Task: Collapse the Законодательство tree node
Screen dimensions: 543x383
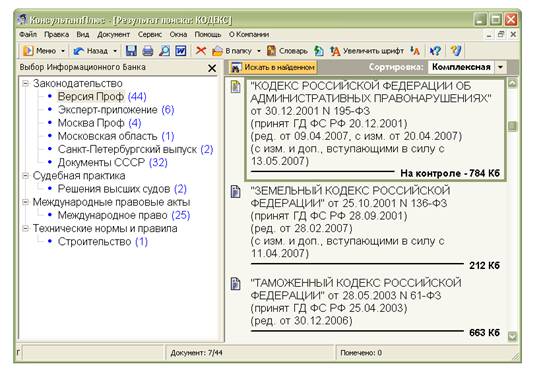Action: (25, 83)
